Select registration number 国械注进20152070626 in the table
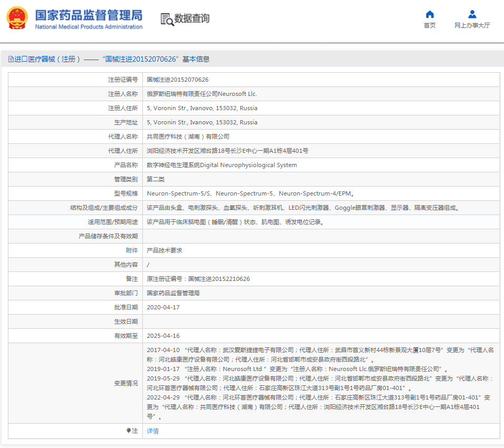Screen dimensions: 504x448 [x=177, y=80]
